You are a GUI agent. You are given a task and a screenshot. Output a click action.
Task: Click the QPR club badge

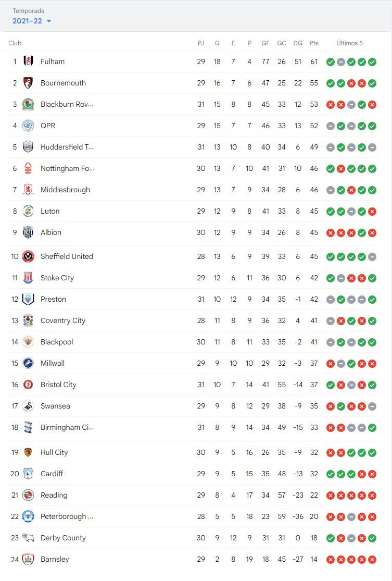pyautogui.click(x=28, y=126)
